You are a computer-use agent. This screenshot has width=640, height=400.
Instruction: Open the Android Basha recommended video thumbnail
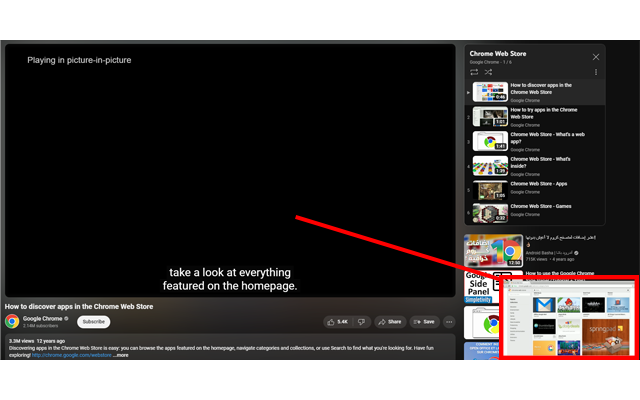click(x=493, y=251)
